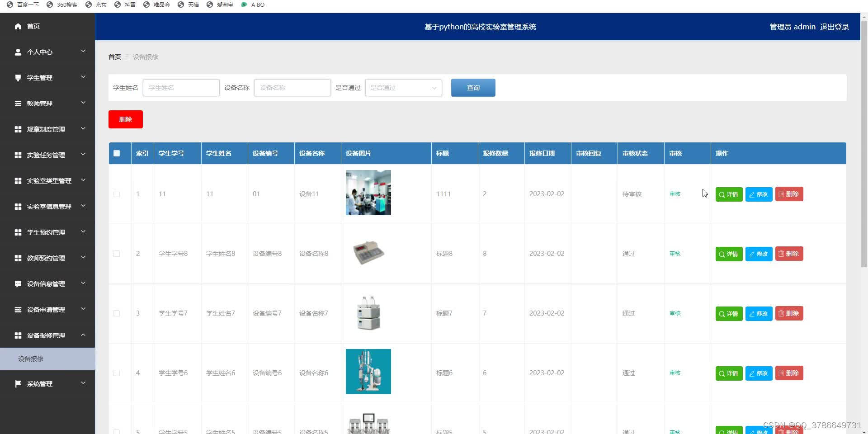Click the grid icon beside 规章制度管理
The height and width of the screenshot is (434, 868).
pos(18,129)
